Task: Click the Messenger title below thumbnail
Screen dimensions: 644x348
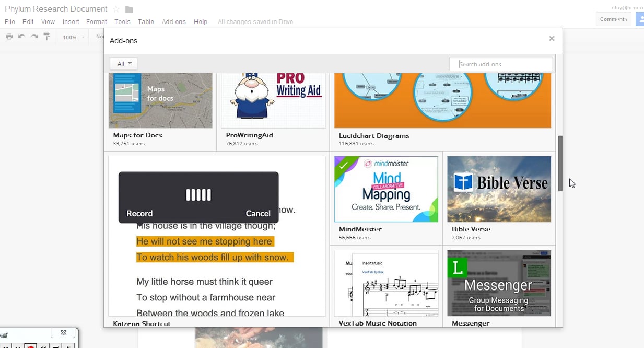Action: 471,323
